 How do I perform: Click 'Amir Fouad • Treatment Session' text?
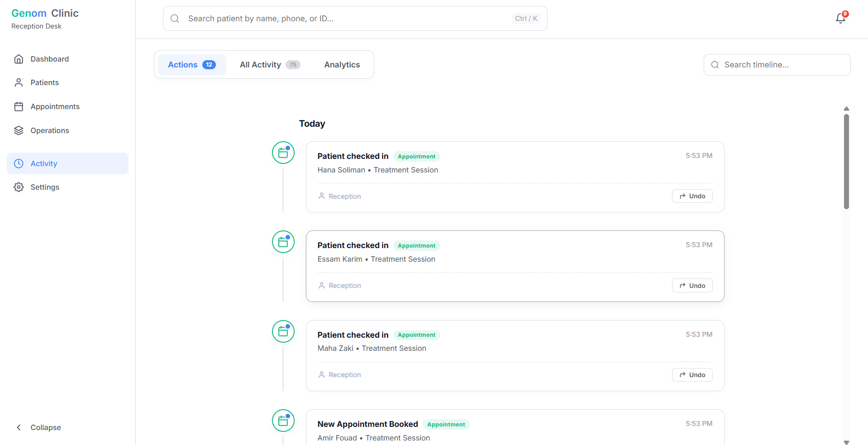[x=374, y=438]
